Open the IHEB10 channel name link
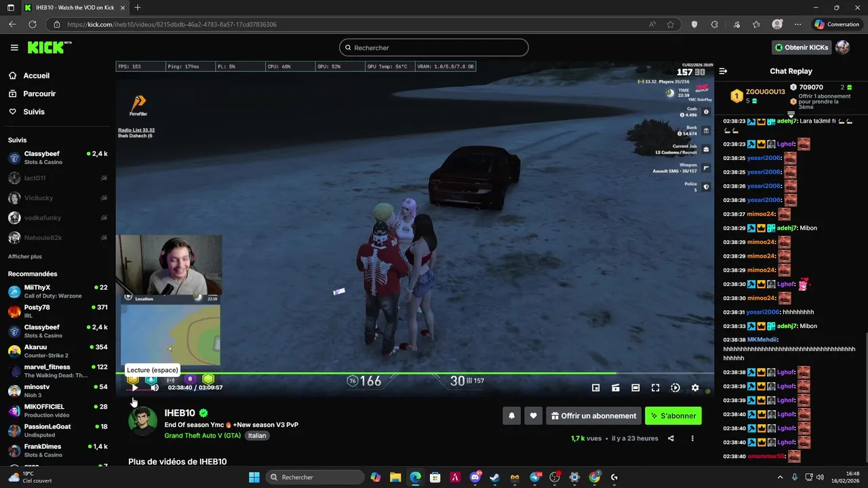This screenshot has height=488, width=868. [180, 413]
